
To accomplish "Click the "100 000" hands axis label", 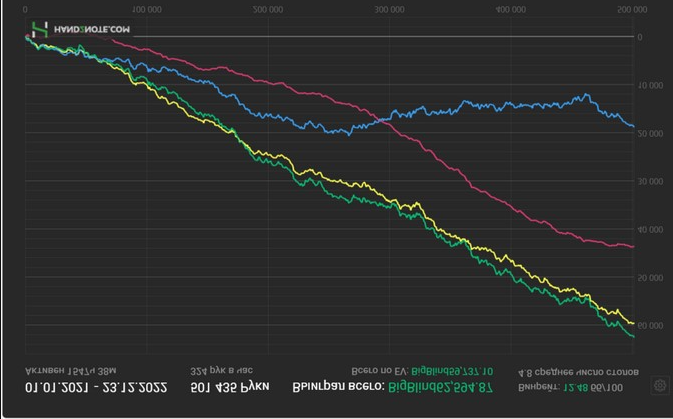I will 147,9.
